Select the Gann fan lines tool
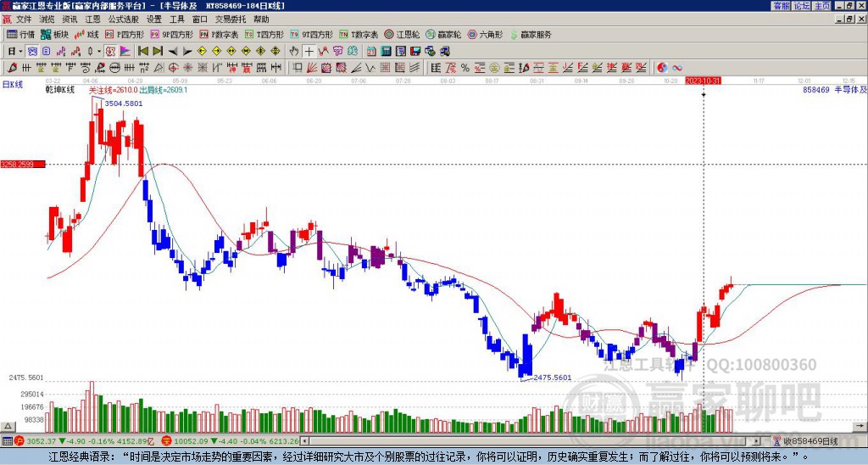 click(x=312, y=68)
